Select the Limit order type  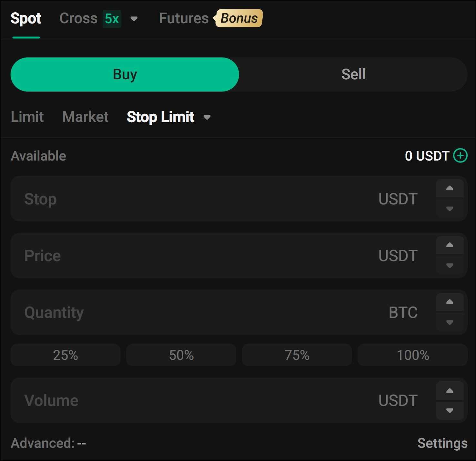(27, 117)
